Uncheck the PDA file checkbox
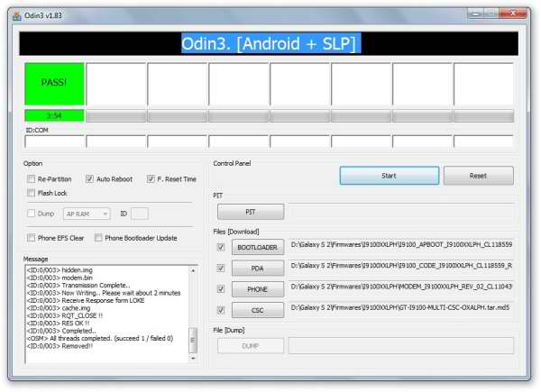Screen dimensions: 541x392 [221, 269]
